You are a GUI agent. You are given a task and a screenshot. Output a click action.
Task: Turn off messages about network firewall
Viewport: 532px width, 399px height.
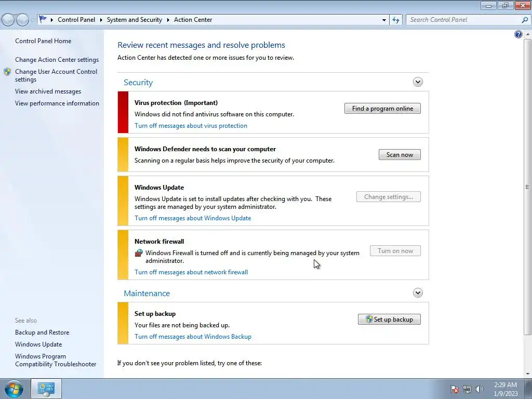tap(191, 272)
